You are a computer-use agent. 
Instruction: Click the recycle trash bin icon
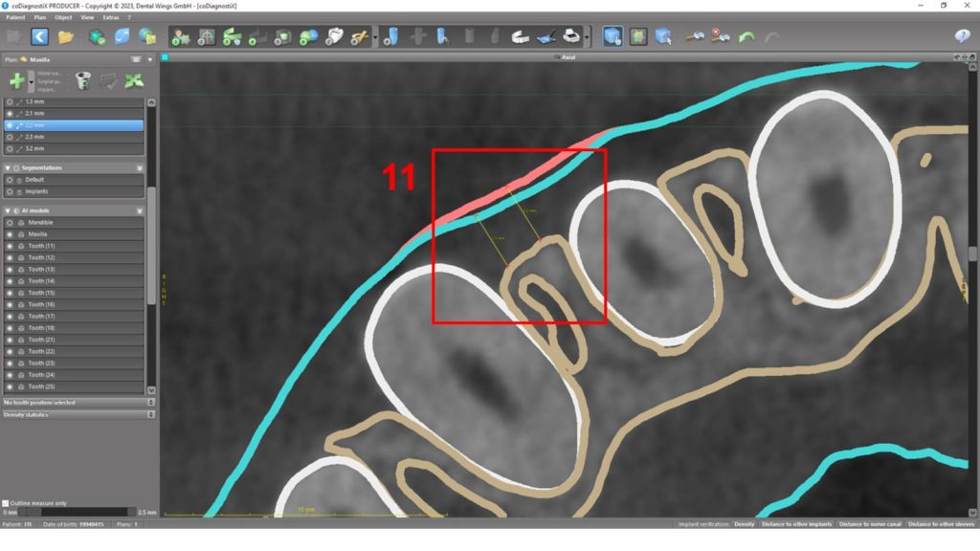click(82, 80)
